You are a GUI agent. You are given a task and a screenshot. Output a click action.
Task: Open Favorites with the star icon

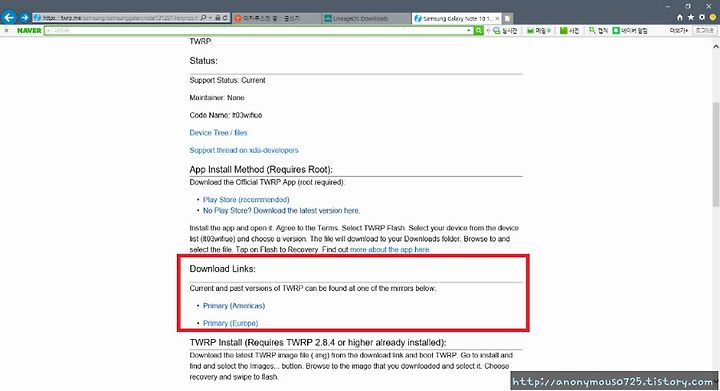pos(691,17)
